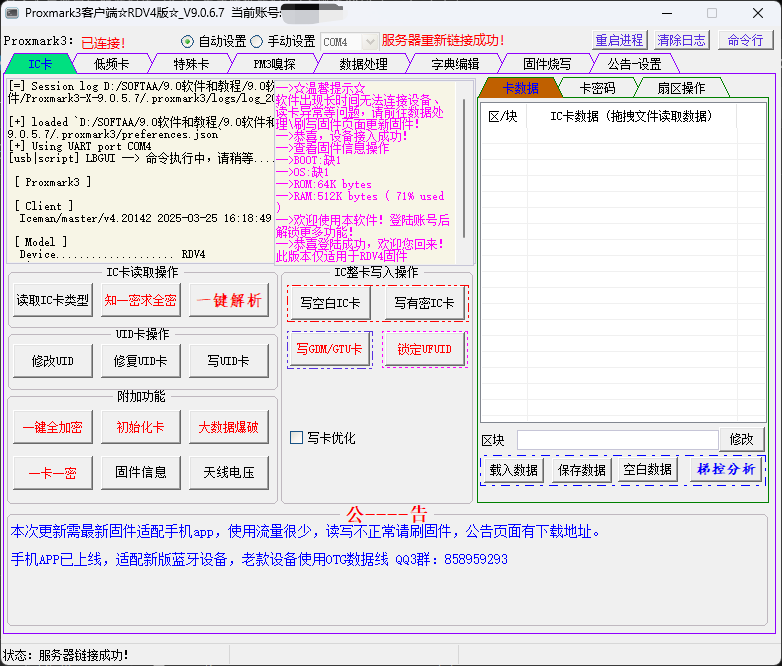Click the 区/块 column header

pos(503,116)
